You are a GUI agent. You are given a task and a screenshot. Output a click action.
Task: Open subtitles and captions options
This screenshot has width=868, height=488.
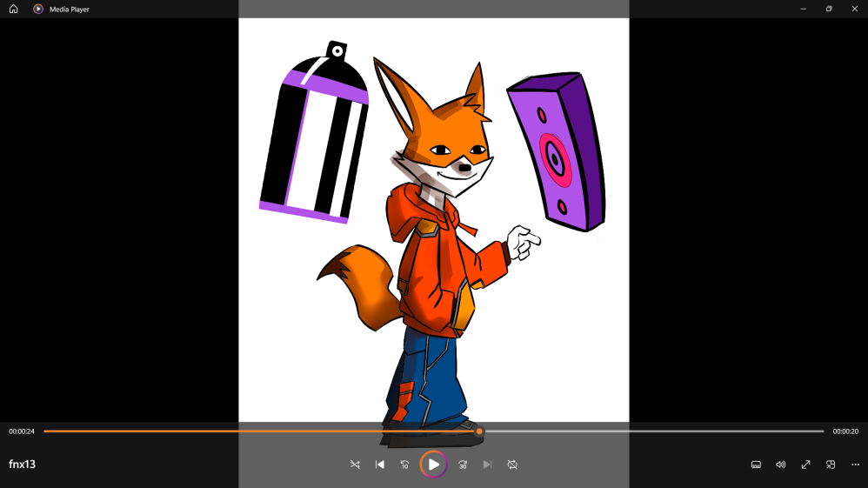(x=756, y=465)
